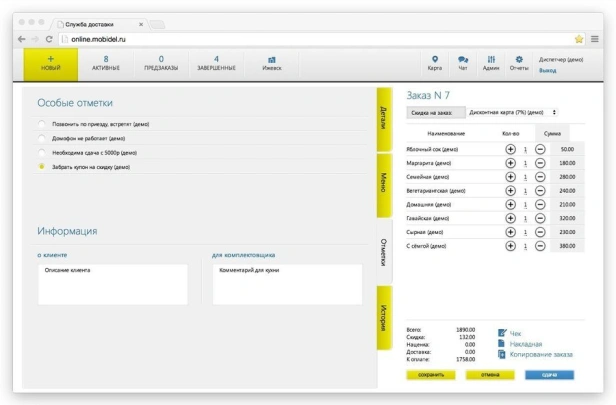The height and width of the screenshot is (405, 616).
Task: Select 'Домофон не работает' option
Action: pos(42,138)
